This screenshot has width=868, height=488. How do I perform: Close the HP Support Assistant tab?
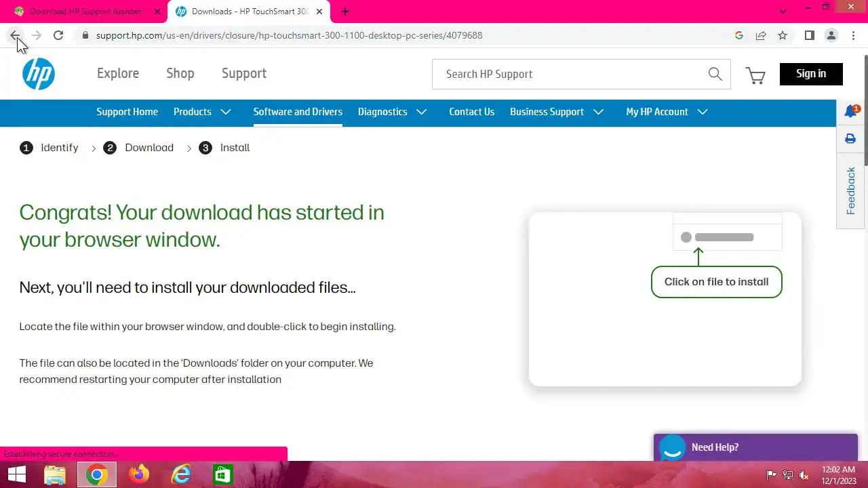coord(157,12)
